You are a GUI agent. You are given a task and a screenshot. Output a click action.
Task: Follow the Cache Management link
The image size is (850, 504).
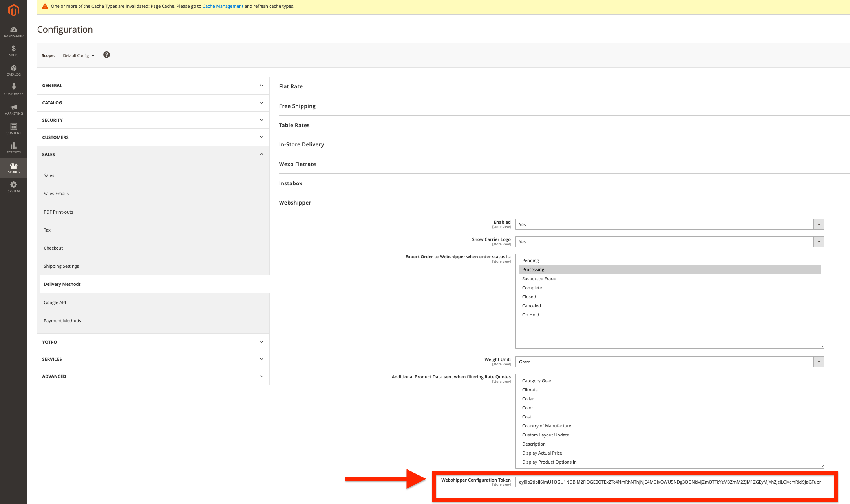[223, 6]
